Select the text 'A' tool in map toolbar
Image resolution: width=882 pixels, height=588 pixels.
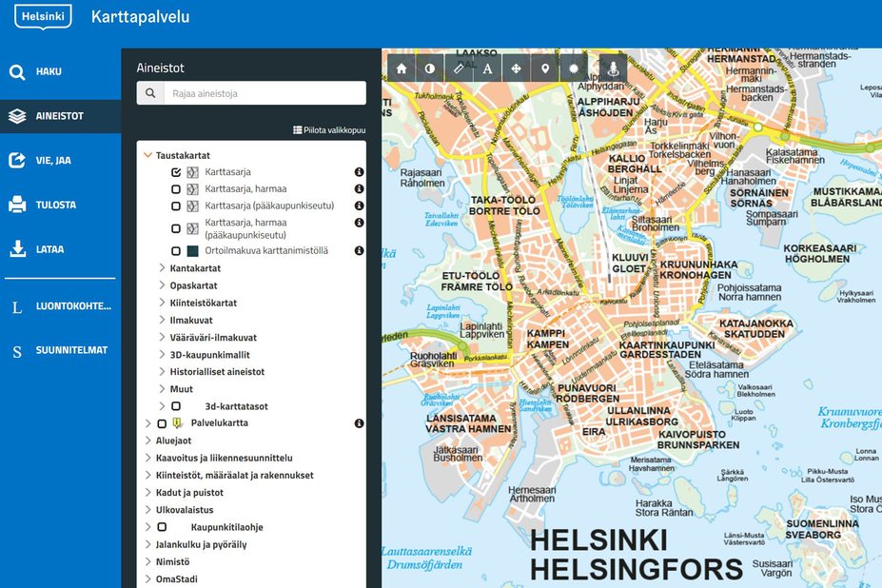tap(487, 69)
